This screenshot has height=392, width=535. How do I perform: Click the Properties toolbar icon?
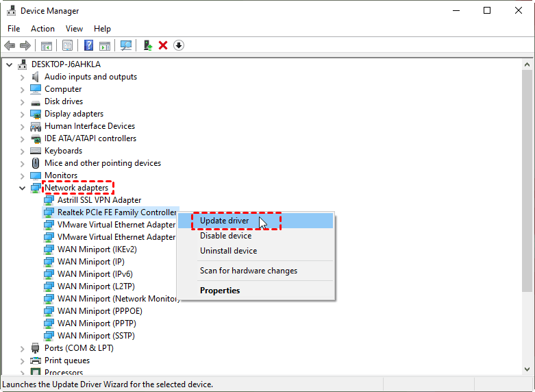tap(68, 45)
